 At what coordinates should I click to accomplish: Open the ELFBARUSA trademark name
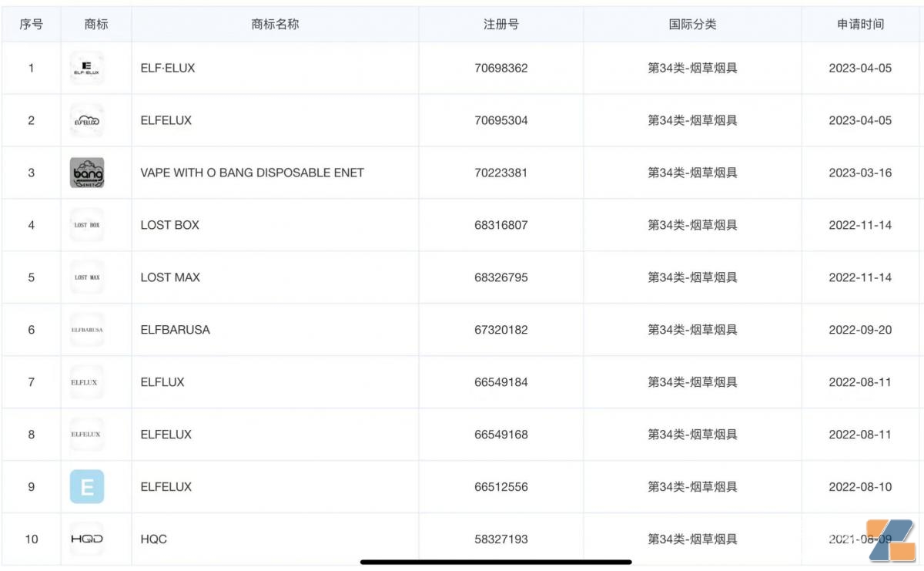(175, 330)
